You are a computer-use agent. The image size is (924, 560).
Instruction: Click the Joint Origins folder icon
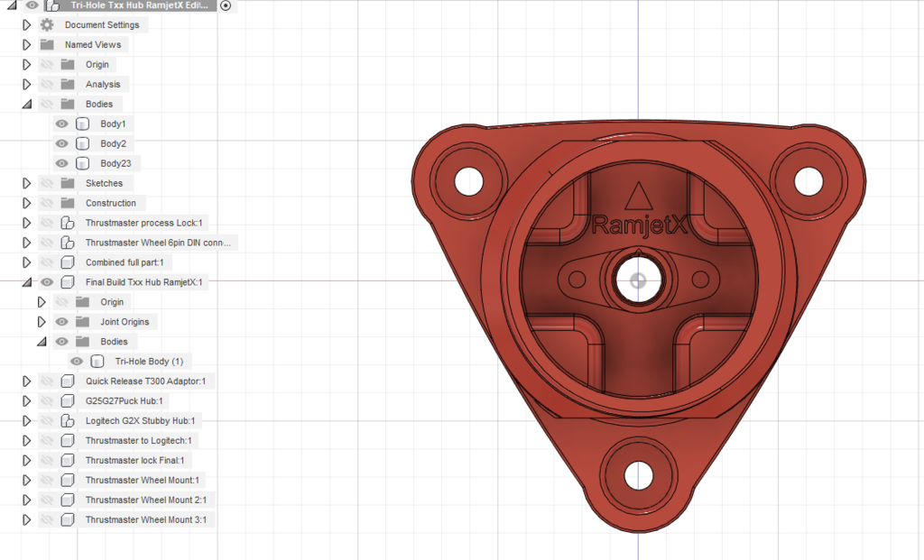pyautogui.click(x=84, y=321)
